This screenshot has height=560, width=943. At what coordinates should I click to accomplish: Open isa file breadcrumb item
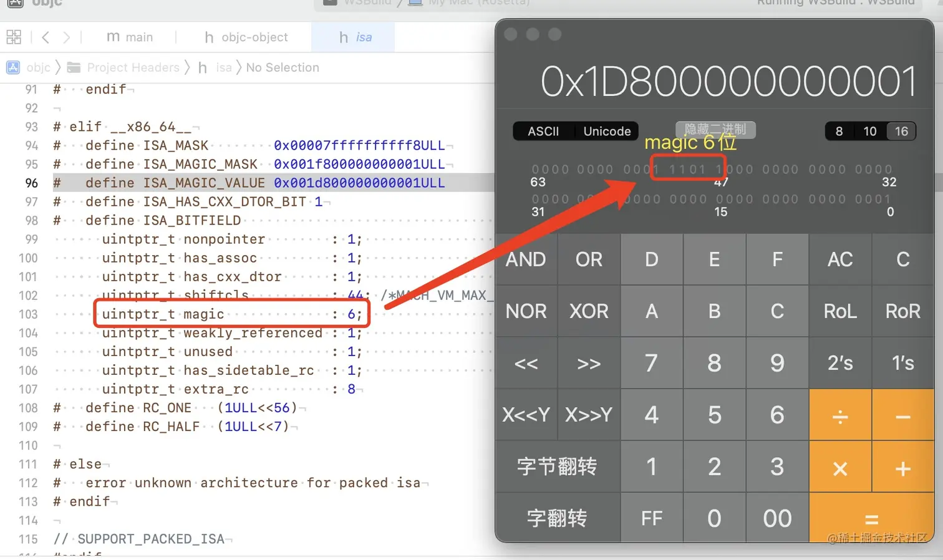[x=215, y=67]
